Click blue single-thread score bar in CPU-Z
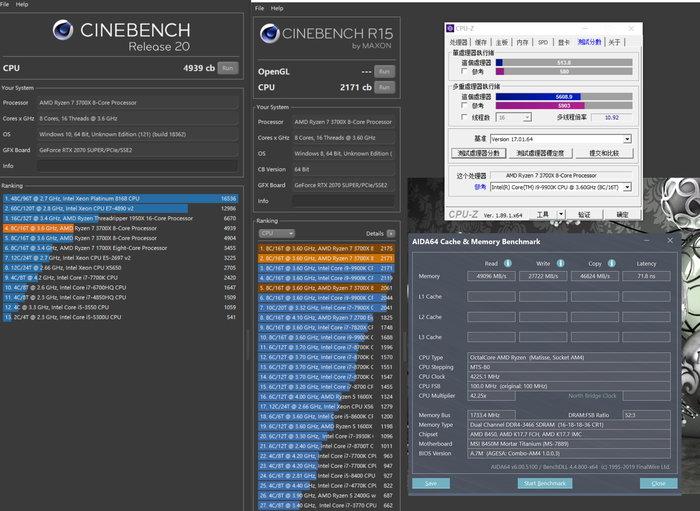This screenshot has height=511, width=700. (499, 63)
